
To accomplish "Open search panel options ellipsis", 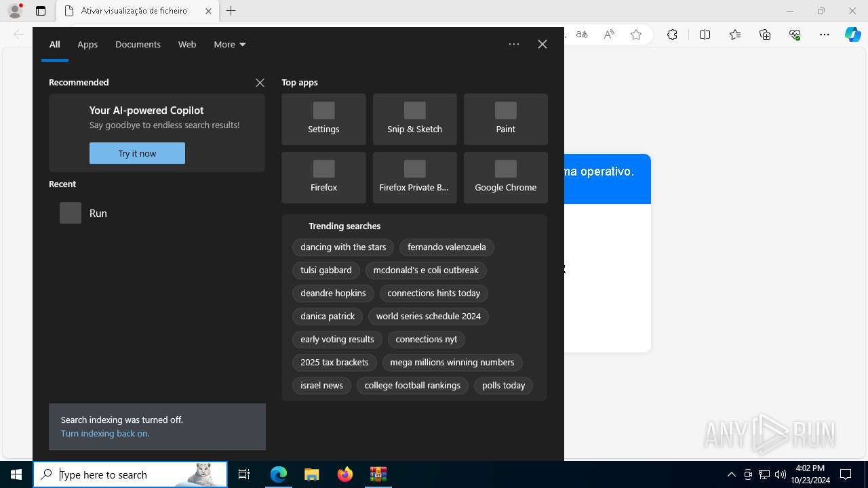I will pos(514,44).
